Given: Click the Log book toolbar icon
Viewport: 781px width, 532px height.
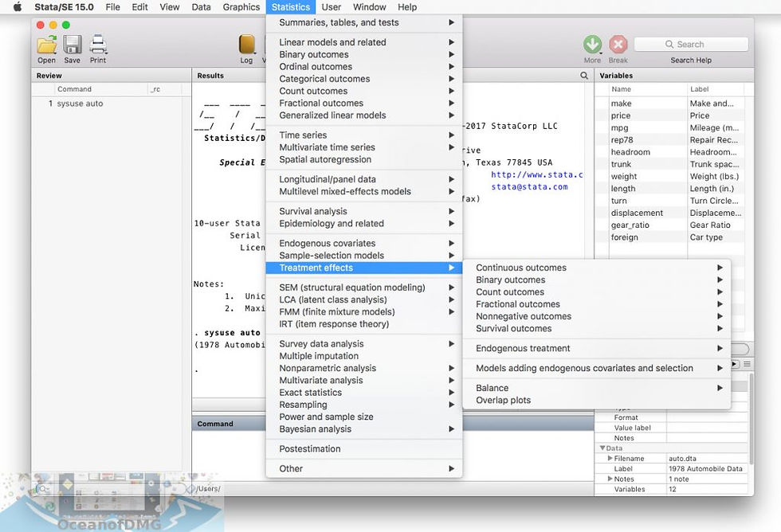Looking at the screenshot, I should 246,45.
